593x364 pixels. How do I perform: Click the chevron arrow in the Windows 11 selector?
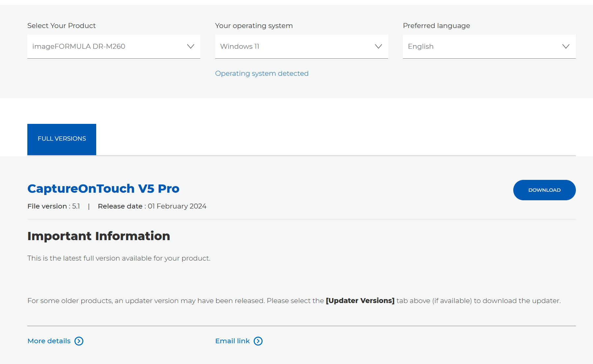click(378, 46)
